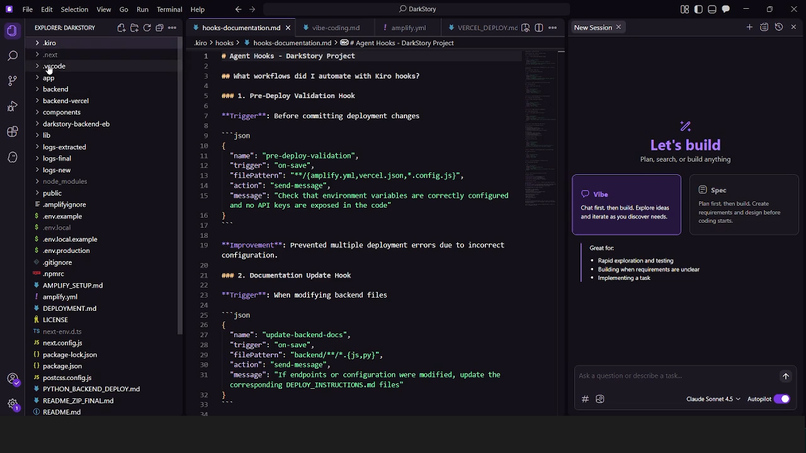Screen dimensions: 806x453
Task: Toggle the Autopilot switch
Action: (x=781, y=399)
